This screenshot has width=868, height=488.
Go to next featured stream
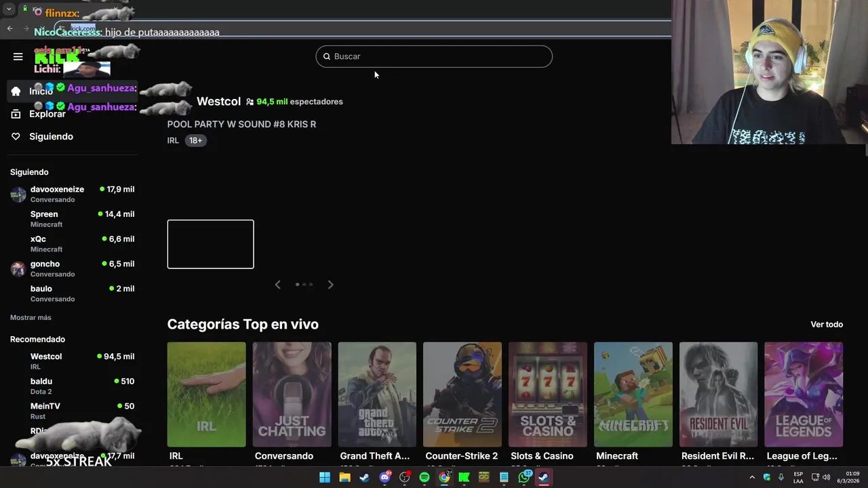(x=330, y=285)
